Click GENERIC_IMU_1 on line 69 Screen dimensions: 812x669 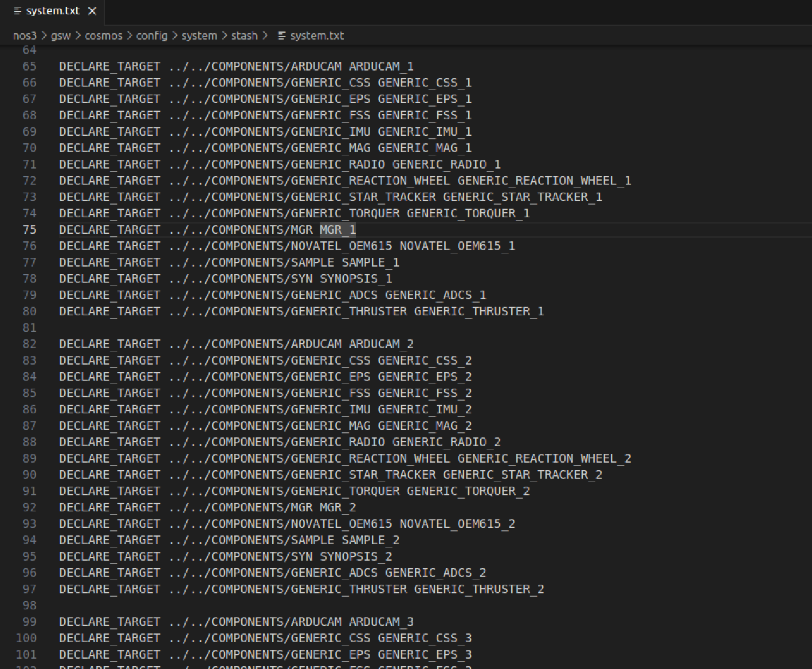(425, 132)
